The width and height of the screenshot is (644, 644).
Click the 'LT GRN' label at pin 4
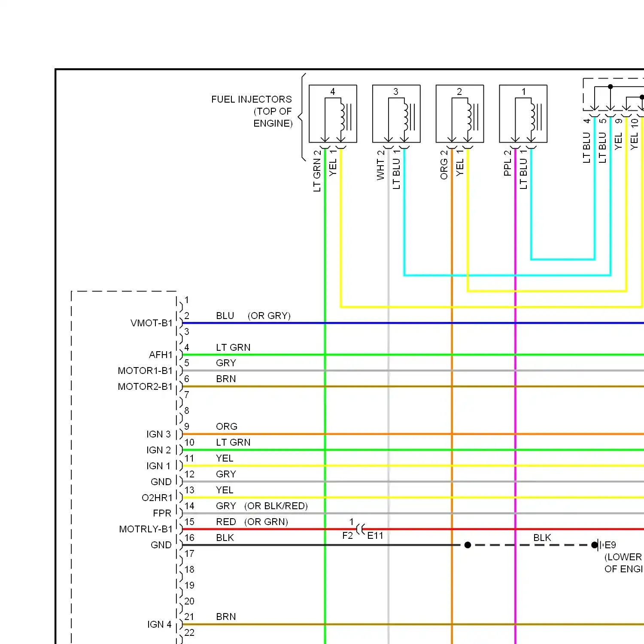coord(233,347)
